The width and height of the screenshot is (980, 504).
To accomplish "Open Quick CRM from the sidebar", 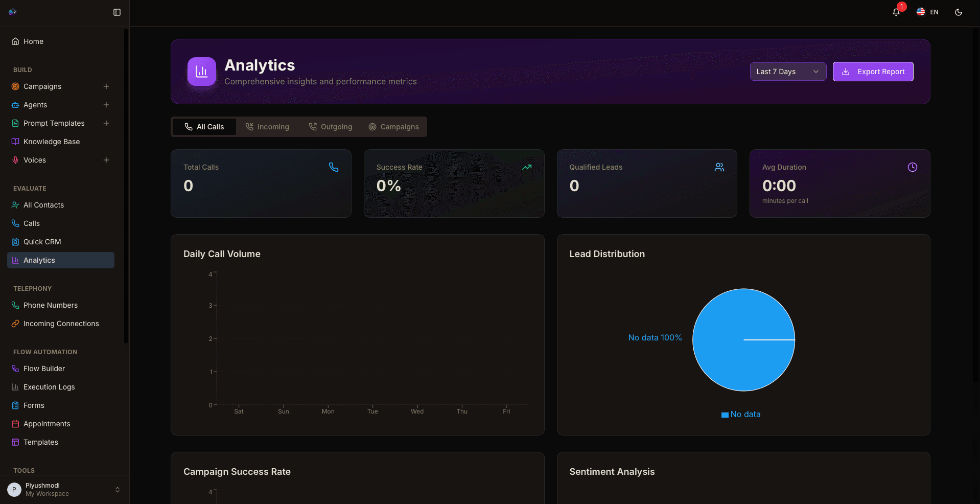I will click(x=41, y=242).
